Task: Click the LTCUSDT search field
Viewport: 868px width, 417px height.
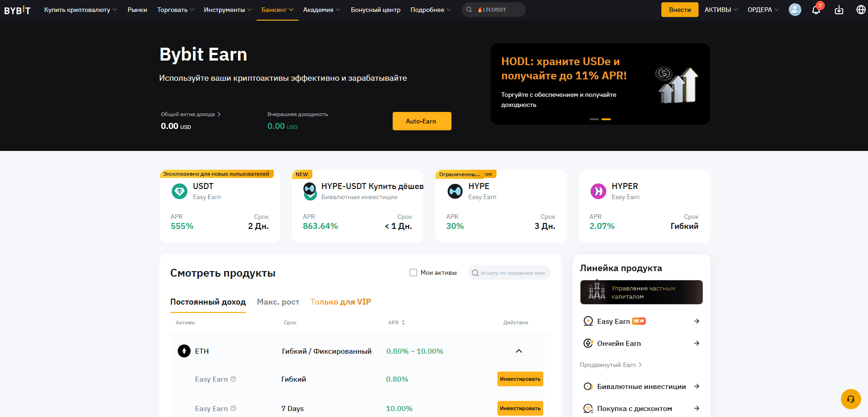Action: click(x=494, y=10)
